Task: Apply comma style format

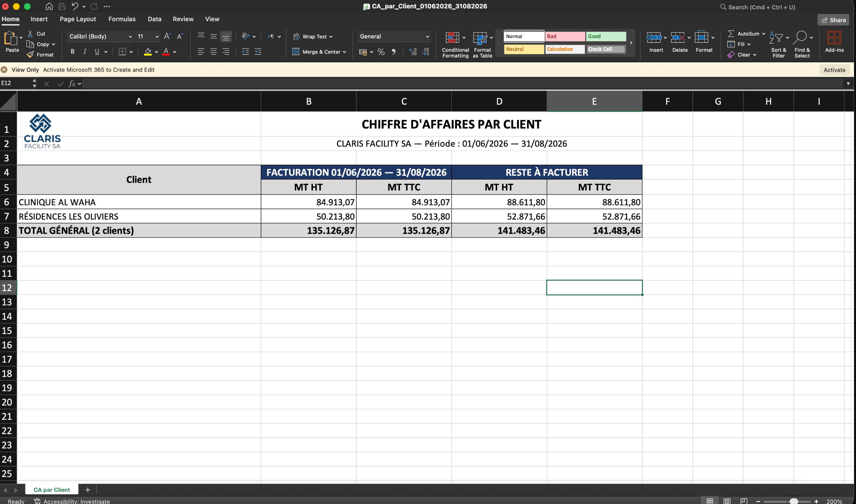Action: 394,52
